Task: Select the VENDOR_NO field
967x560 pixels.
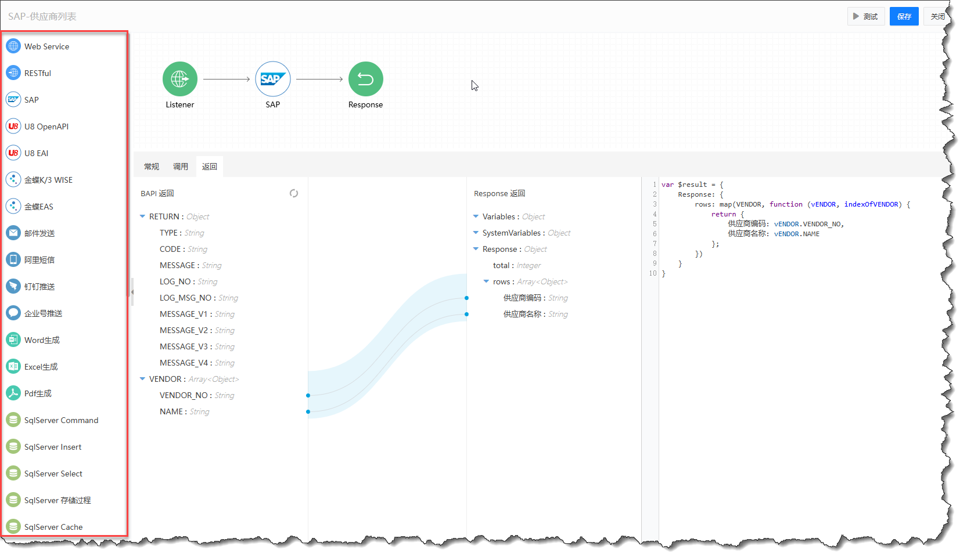Action: pyautogui.click(x=184, y=395)
